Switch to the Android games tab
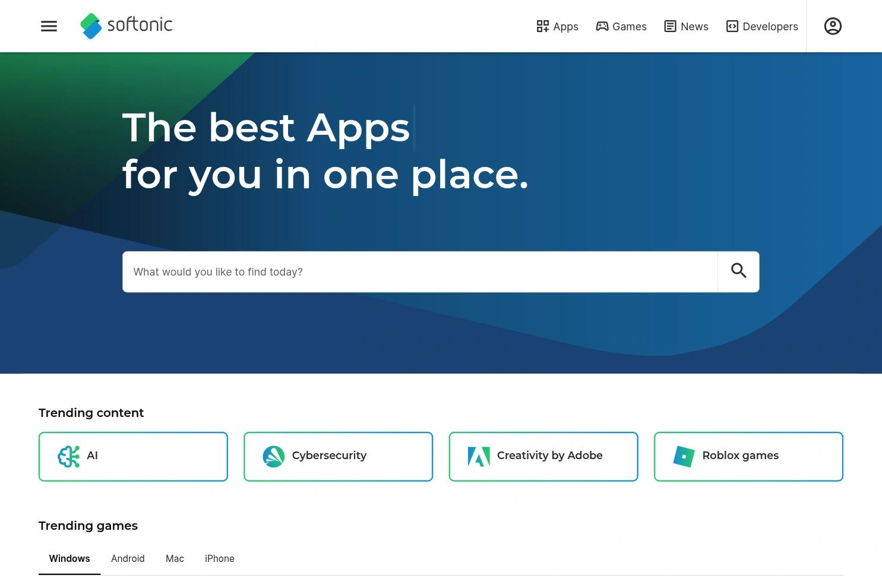The image size is (882, 588). pos(128,558)
